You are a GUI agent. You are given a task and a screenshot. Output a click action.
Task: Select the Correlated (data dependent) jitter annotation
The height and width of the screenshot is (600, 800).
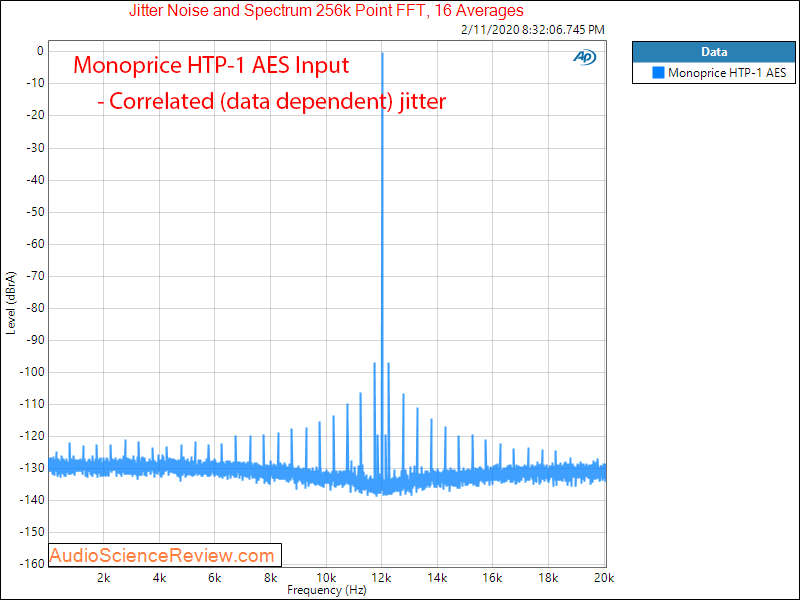pyautogui.click(x=271, y=101)
